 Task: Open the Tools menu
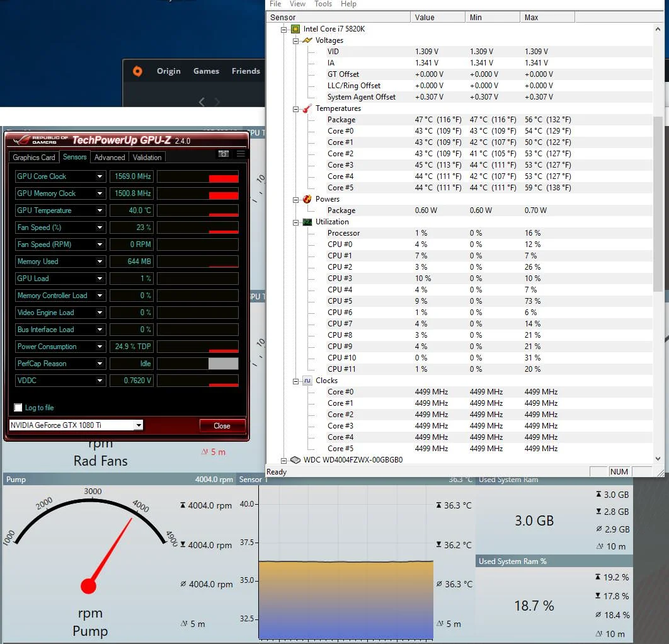click(323, 4)
